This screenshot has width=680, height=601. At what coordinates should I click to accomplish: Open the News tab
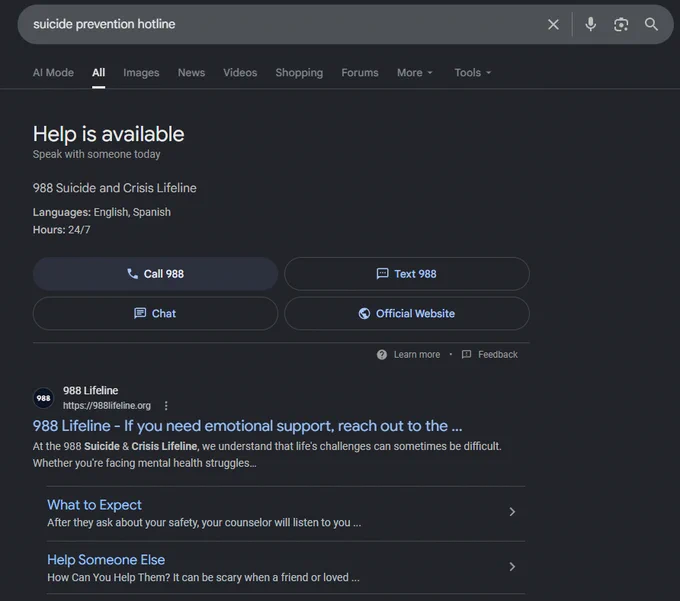(x=191, y=72)
